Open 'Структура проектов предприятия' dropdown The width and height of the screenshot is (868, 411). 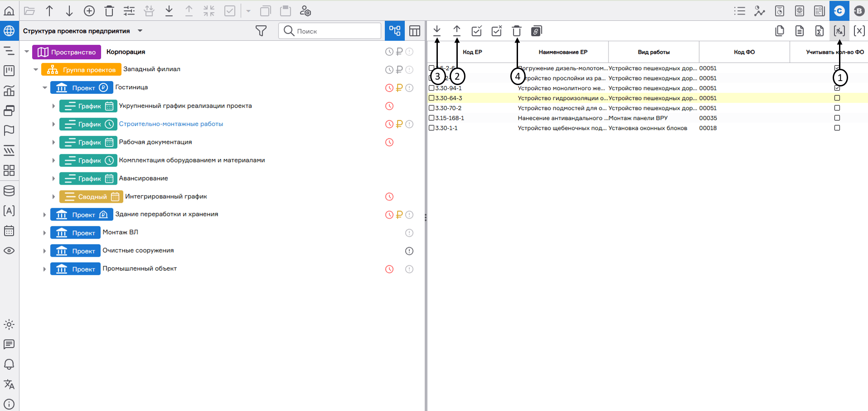140,31
